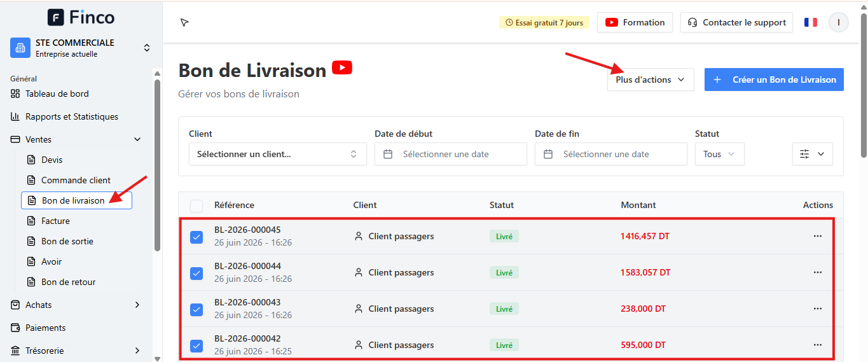Uncheck the checkbox for BL-2026-000045
Screen dimensions: 868x362
pyautogui.click(x=196, y=237)
